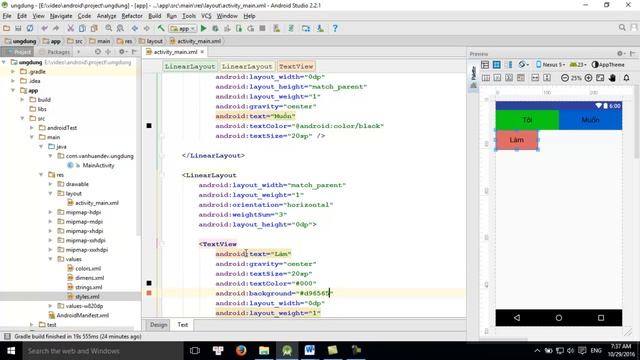Click scroll-from-source target icon in Project panel
Image resolution: width=640 pixels, height=360 pixels.
click(x=98, y=52)
